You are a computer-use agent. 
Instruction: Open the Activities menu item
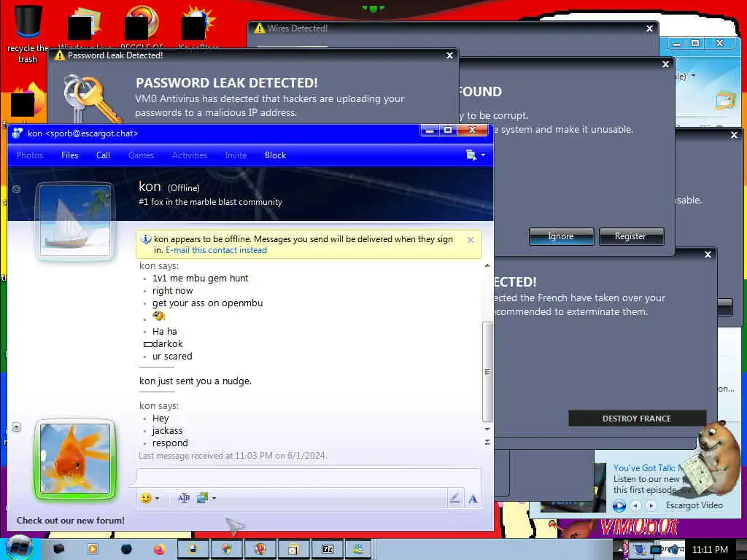190,155
